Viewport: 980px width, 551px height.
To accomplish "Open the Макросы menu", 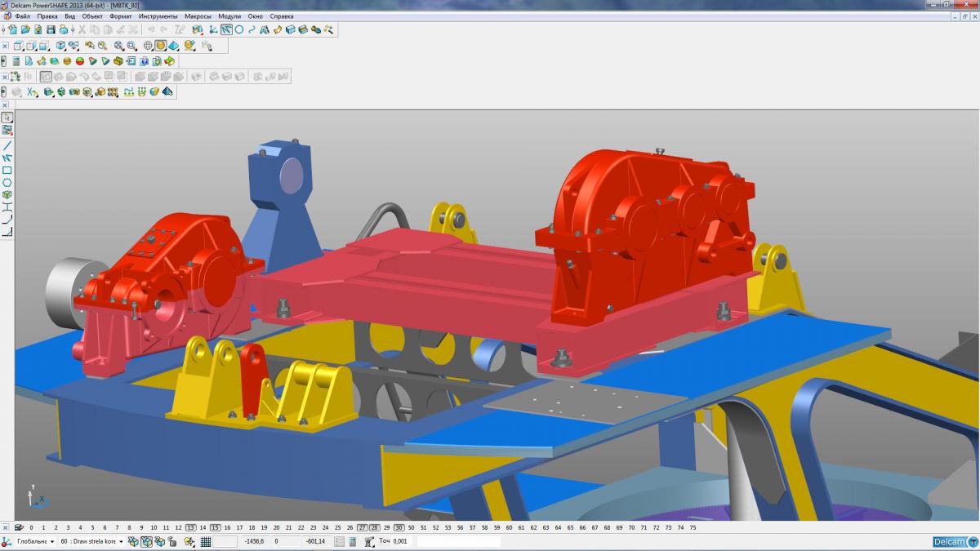I will (x=198, y=16).
